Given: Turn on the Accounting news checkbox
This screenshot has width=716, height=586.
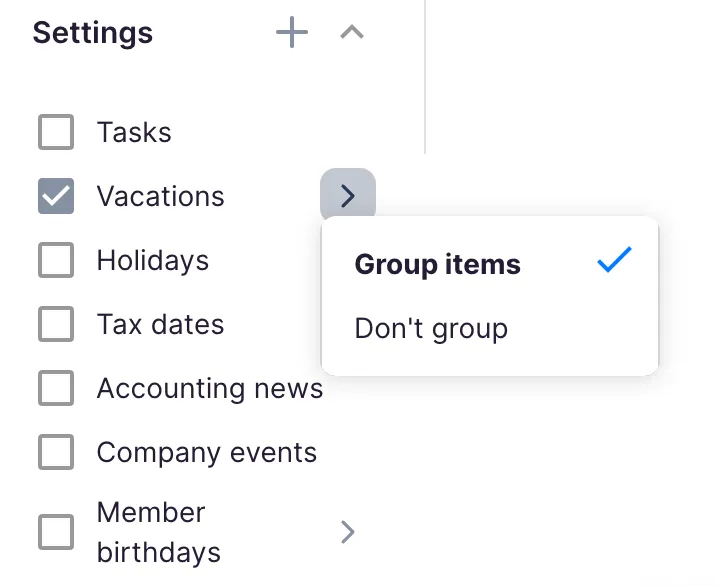Looking at the screenshot, I should point(56,388).
